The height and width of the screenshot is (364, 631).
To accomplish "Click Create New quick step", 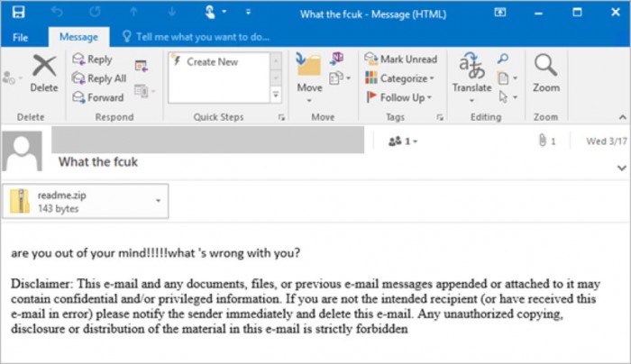I will point(212,61).
